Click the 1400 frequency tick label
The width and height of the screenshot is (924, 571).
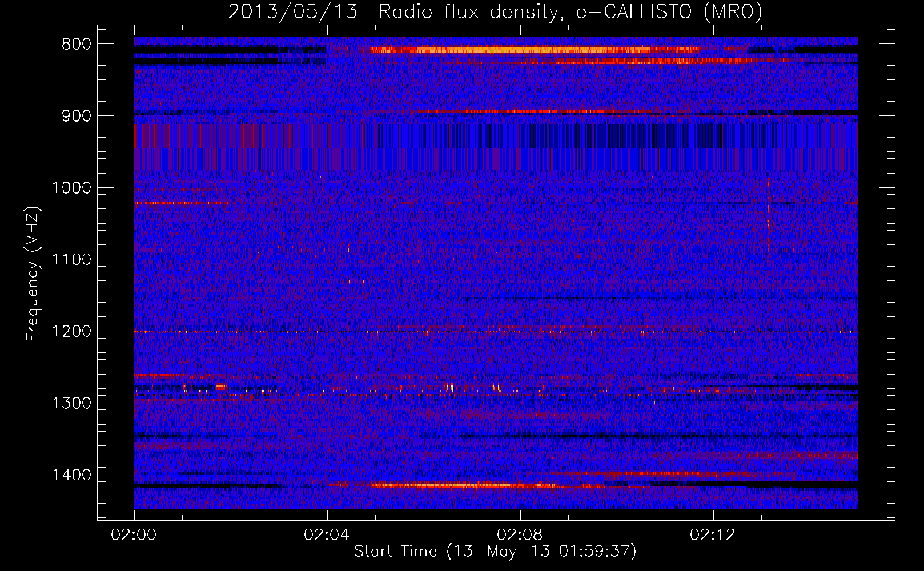coord(71,475)
